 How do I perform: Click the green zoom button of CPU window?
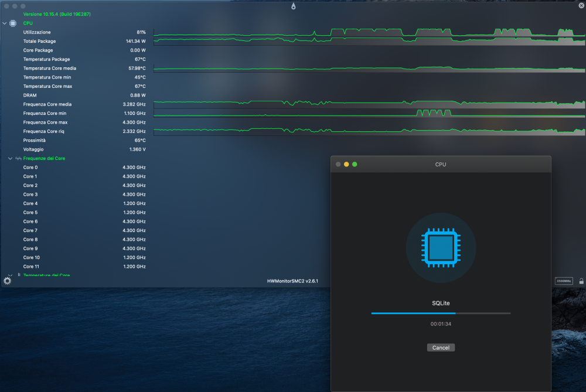tap(355, 165)
